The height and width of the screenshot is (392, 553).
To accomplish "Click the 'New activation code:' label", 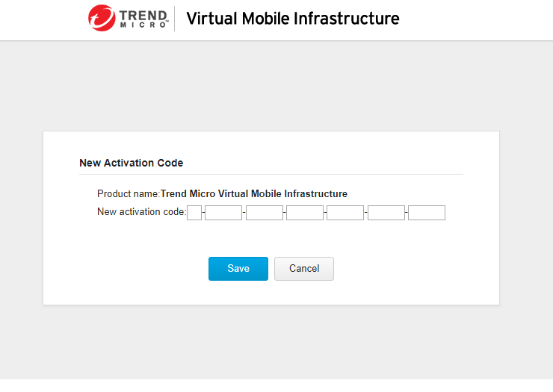I will [x=141, y=212].
